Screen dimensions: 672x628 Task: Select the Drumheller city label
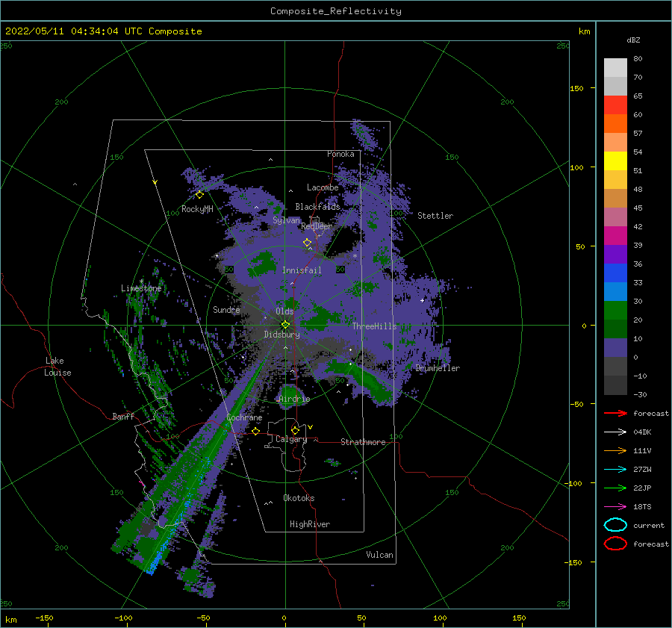pos(438,368)
